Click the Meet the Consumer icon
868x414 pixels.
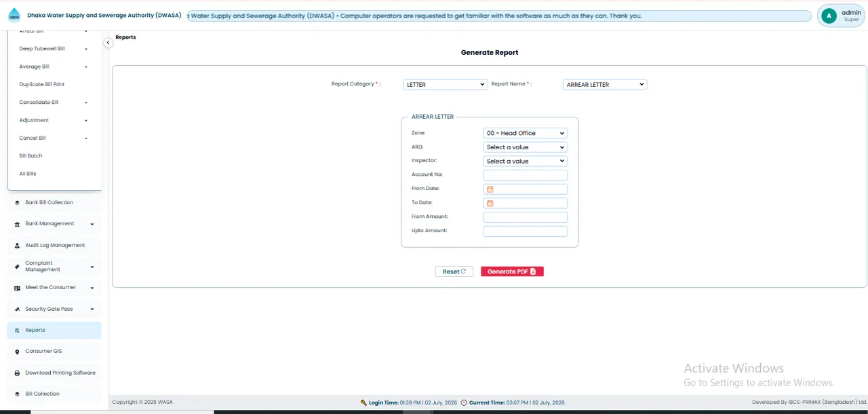point(17,288)
